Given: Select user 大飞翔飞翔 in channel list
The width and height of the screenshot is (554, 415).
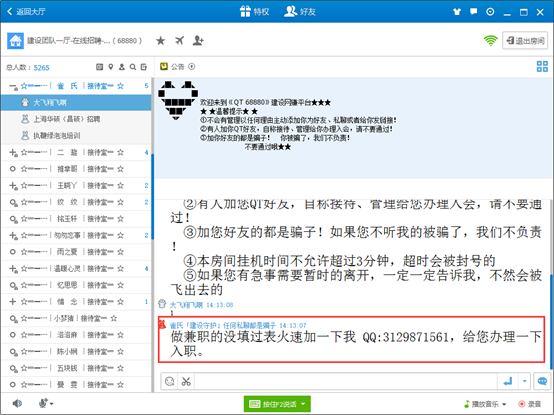Looking at the screenshot, I should (x=76, y=103).
